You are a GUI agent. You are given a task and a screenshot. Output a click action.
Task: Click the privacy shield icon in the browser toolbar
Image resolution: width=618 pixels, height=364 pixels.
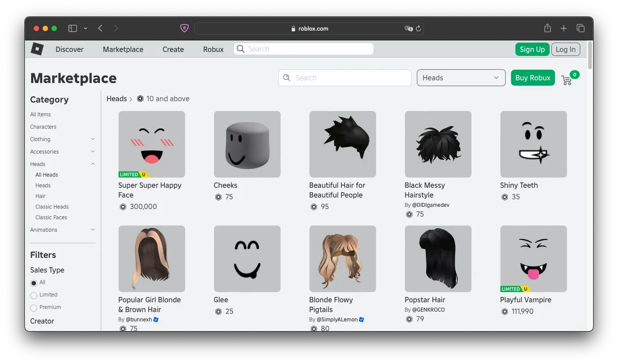(x=184, y=28)
